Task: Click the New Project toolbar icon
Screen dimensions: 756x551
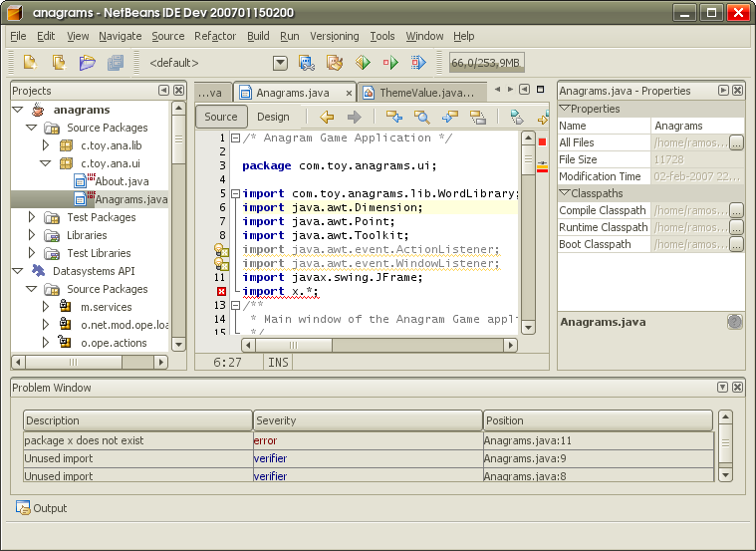Action: click(x=59, y=63)
